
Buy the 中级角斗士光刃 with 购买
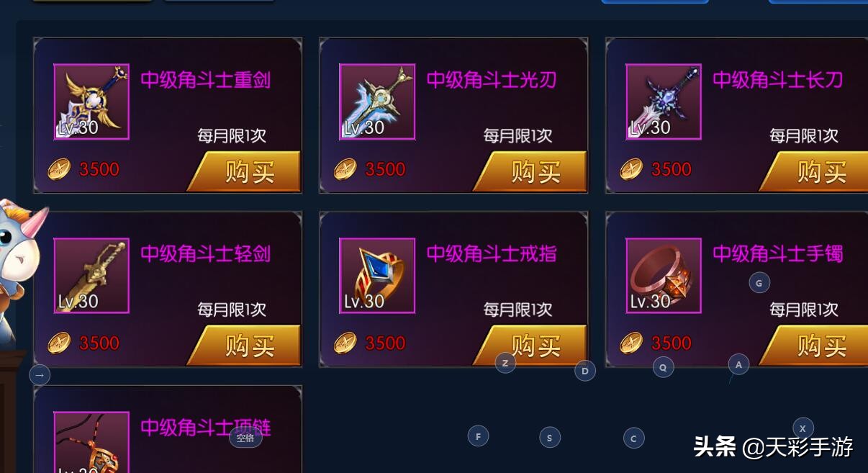coord(530,171)
